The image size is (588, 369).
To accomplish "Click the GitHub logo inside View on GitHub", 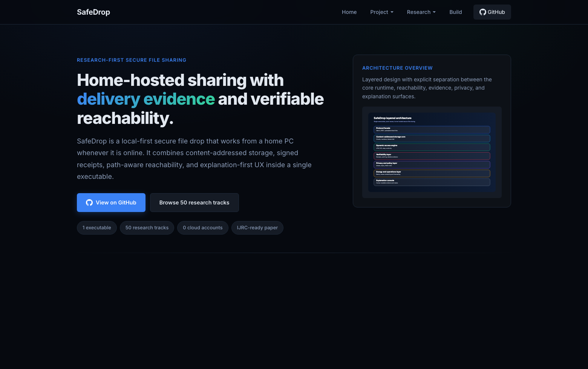I will pyautogui.click(x=89, y=203).
